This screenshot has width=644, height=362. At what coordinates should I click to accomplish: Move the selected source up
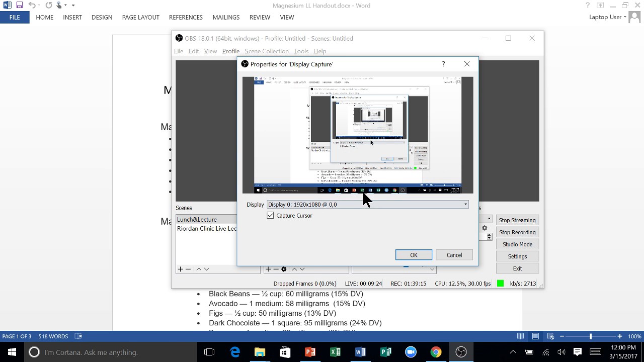294,269
